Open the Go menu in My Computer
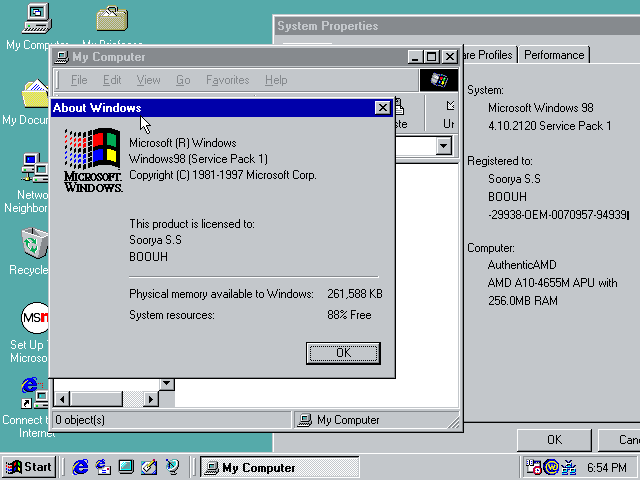Viewport: 640px width, 480px height. (x=183, y=80)
